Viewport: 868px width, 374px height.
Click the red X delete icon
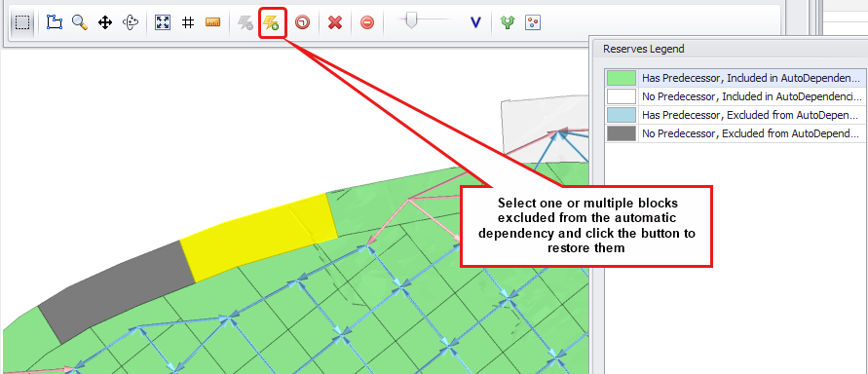335,22
